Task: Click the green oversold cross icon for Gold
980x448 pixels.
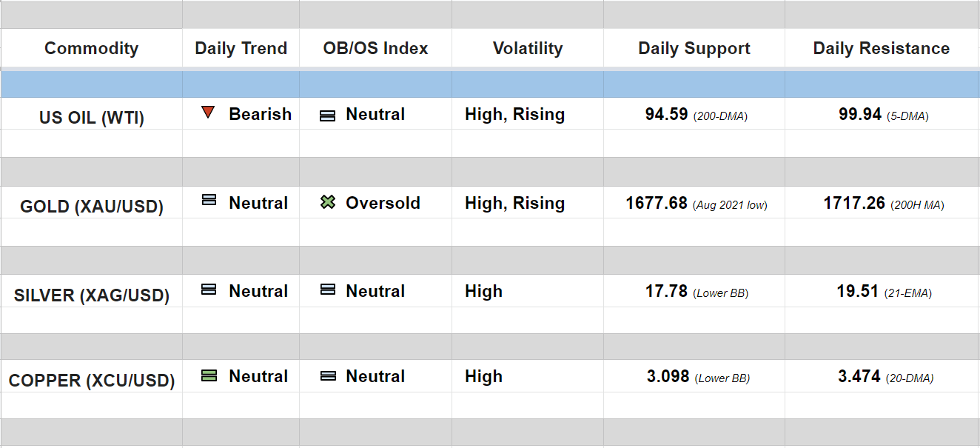Action: pos(328,202)
